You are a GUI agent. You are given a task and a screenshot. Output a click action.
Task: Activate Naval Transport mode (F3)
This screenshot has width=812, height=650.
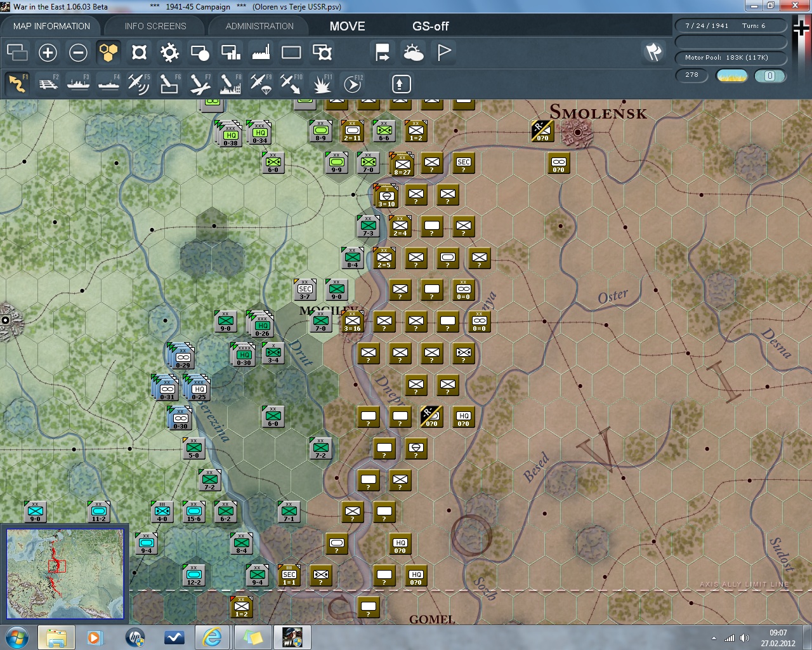point(79,84)
